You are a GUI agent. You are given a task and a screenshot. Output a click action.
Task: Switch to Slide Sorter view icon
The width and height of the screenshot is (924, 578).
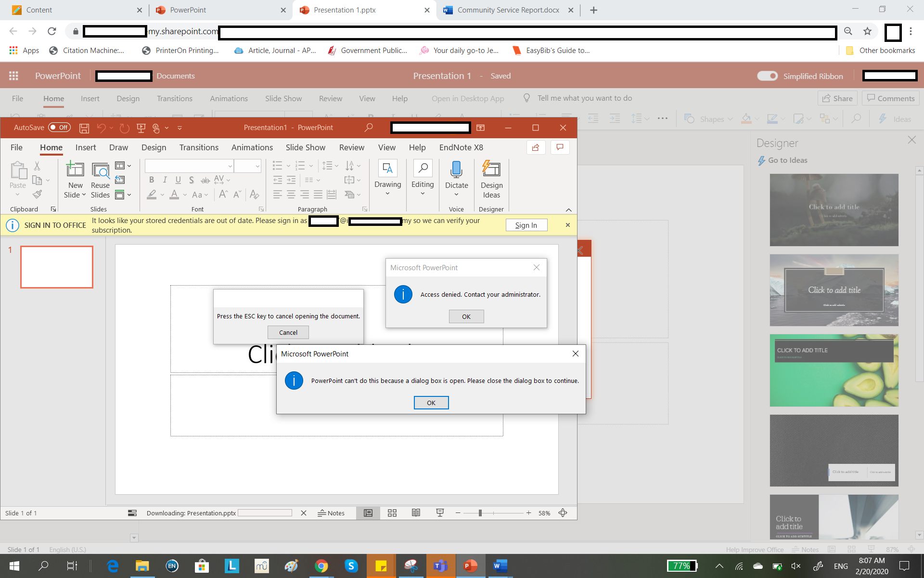(x=392, y=513)
